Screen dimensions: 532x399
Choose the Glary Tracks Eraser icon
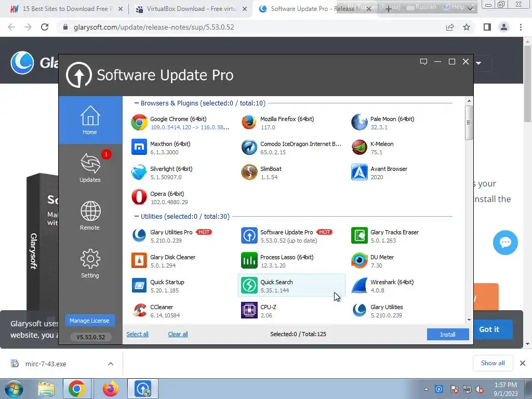coord(360,235)
